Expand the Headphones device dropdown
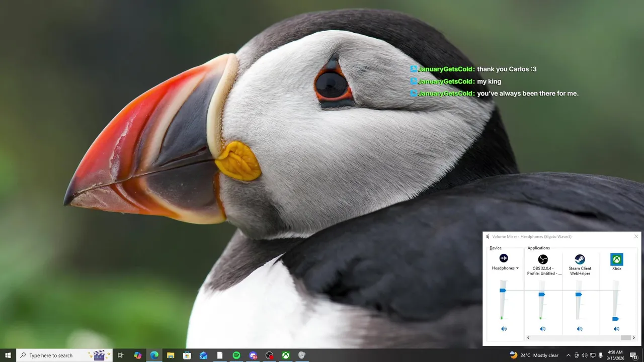Image resolution: width=644 pixels, height=362 pixels. [x=505, y=268]
